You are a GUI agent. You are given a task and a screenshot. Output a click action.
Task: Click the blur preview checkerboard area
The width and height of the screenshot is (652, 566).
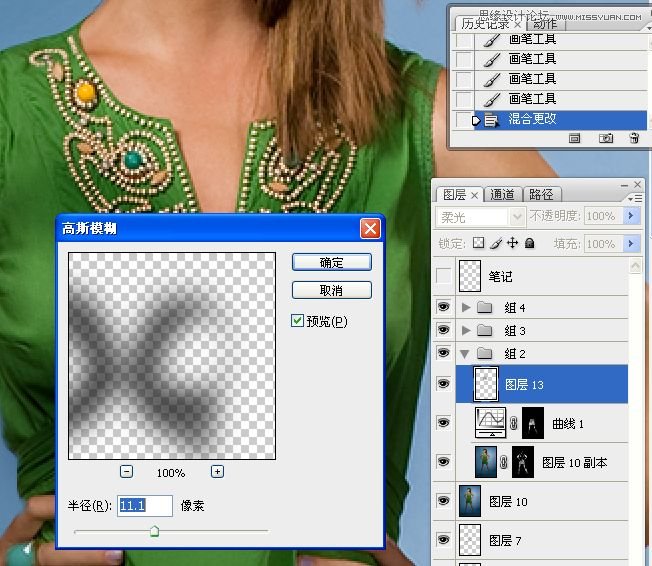click(172, 356)
